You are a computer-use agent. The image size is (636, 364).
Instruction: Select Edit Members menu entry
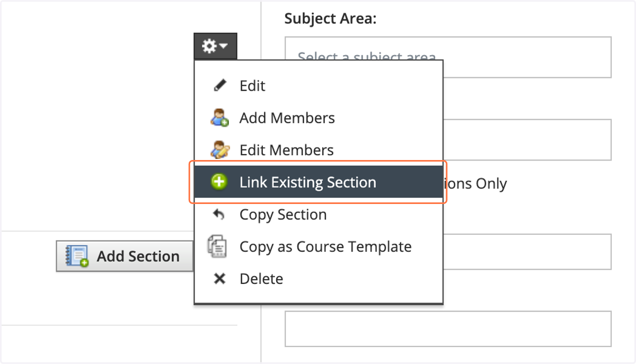[319, 150]
